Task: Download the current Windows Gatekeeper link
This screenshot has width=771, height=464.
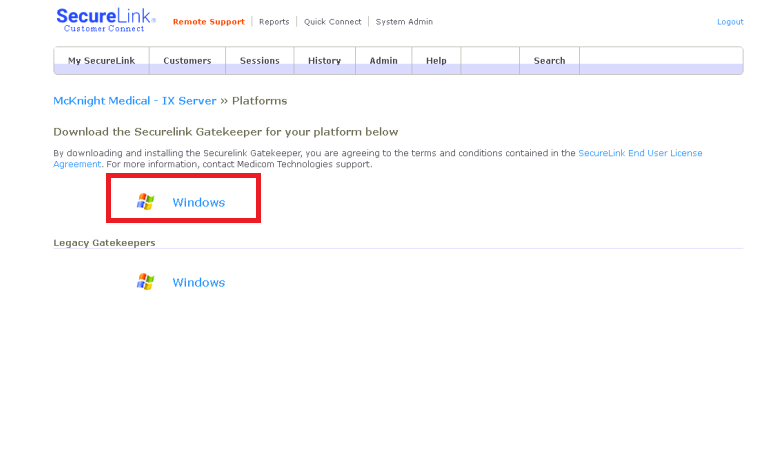Action: point(199,202)
